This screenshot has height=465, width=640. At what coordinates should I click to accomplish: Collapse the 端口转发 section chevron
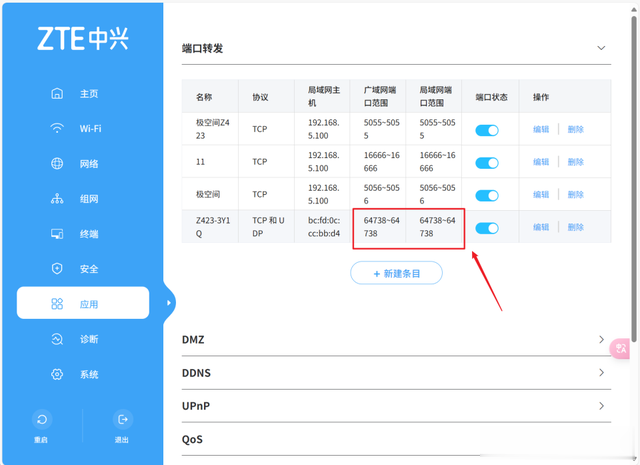pyautogui.click(x=601, y=48)
